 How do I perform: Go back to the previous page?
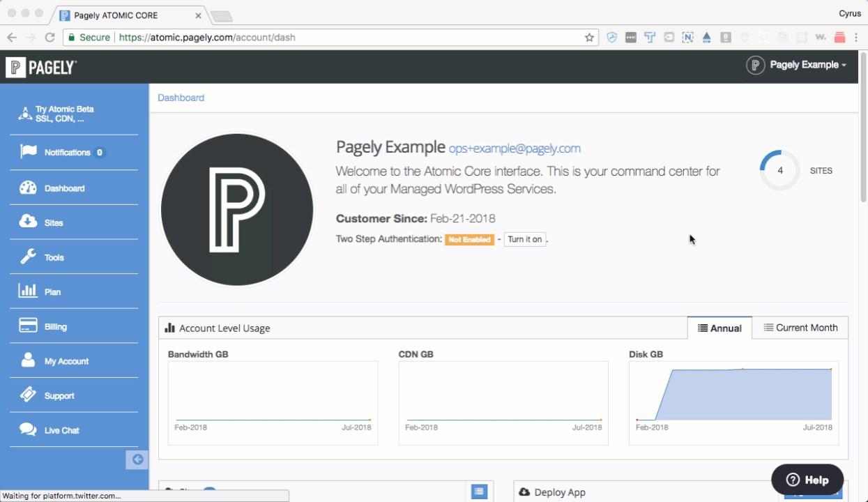point(12,38)
